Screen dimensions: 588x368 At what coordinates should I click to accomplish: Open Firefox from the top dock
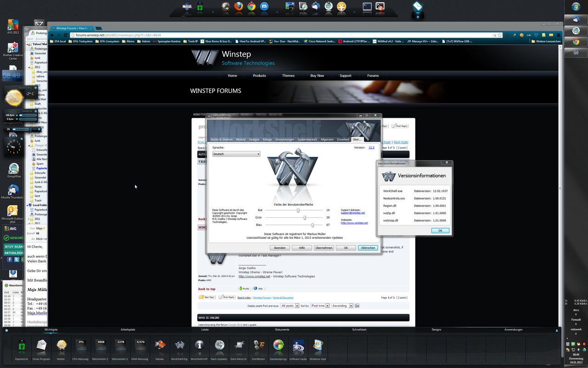238,6
